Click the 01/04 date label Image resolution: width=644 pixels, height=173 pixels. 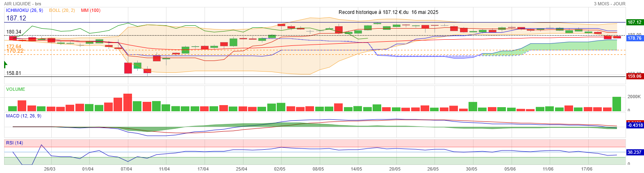(x=88, y=169)
